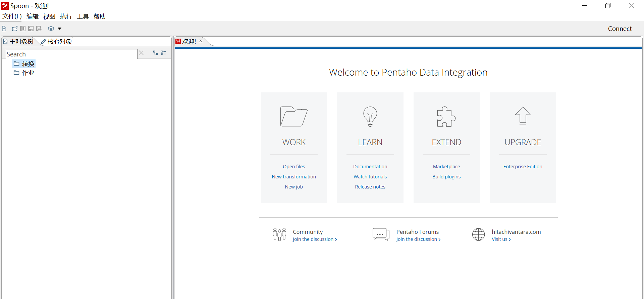Click the WORK heading text
This screenshot has width=644, height=299.
coord(294,142)
